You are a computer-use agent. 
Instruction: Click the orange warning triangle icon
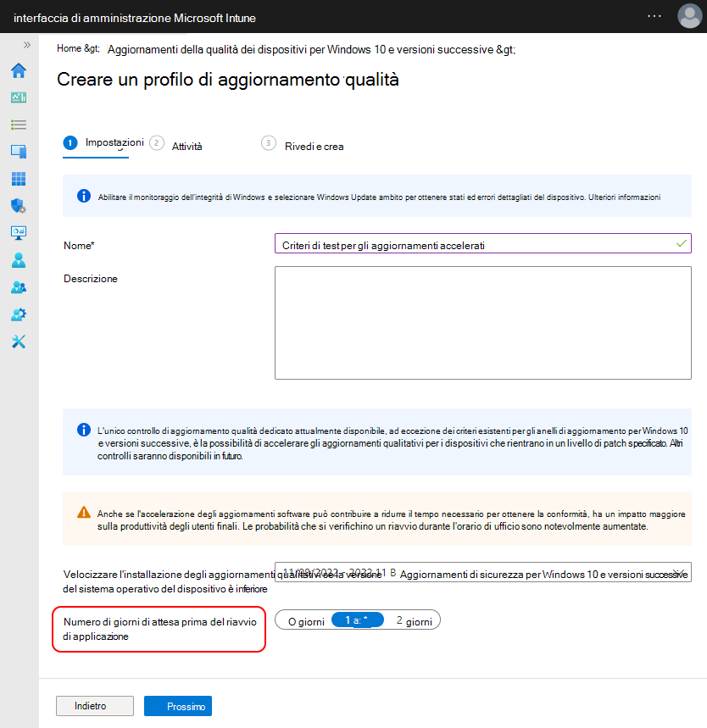84,513
